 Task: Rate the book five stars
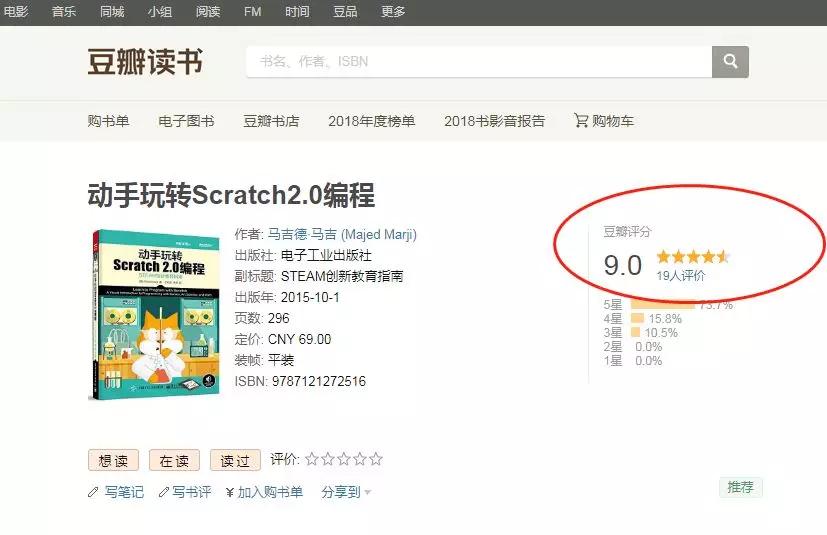[x=376, y=459]
